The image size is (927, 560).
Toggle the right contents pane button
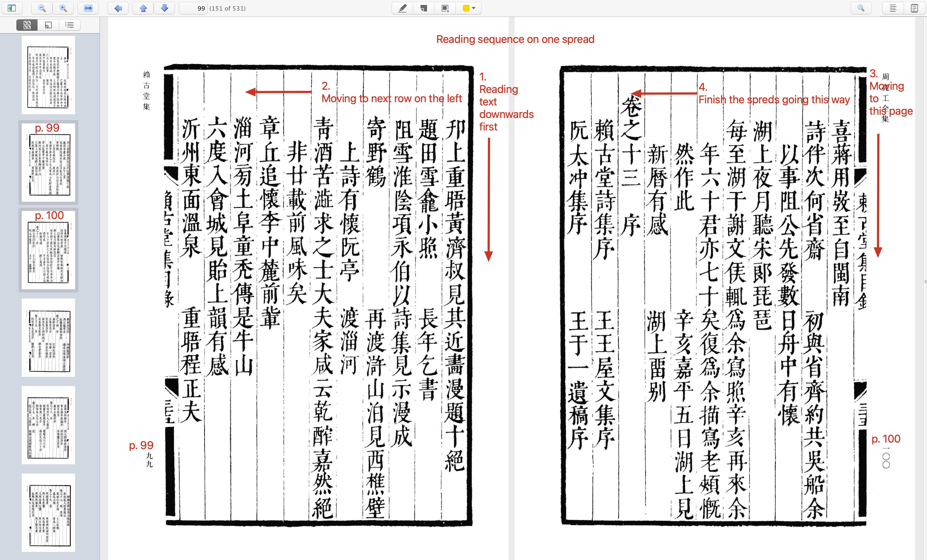pyautogui.click(x=893, y=8)
